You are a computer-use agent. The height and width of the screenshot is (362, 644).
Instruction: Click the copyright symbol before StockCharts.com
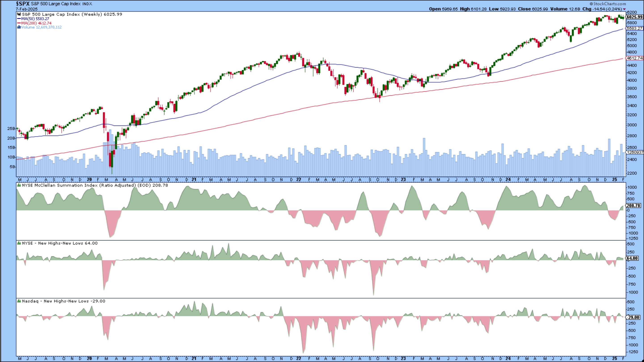click(591, 4)
